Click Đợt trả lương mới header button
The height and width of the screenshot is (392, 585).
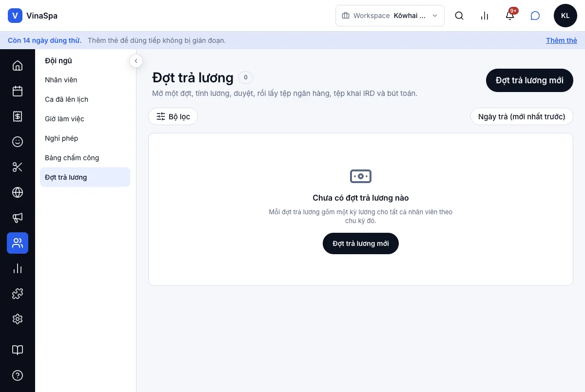pyautogui.click(x=529, y=80)
